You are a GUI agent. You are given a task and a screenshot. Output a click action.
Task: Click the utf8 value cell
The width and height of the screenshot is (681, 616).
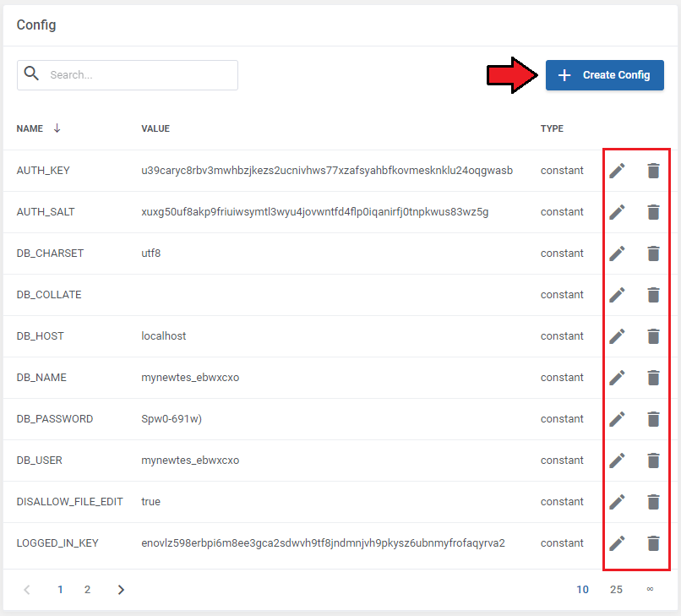point(150,253)
